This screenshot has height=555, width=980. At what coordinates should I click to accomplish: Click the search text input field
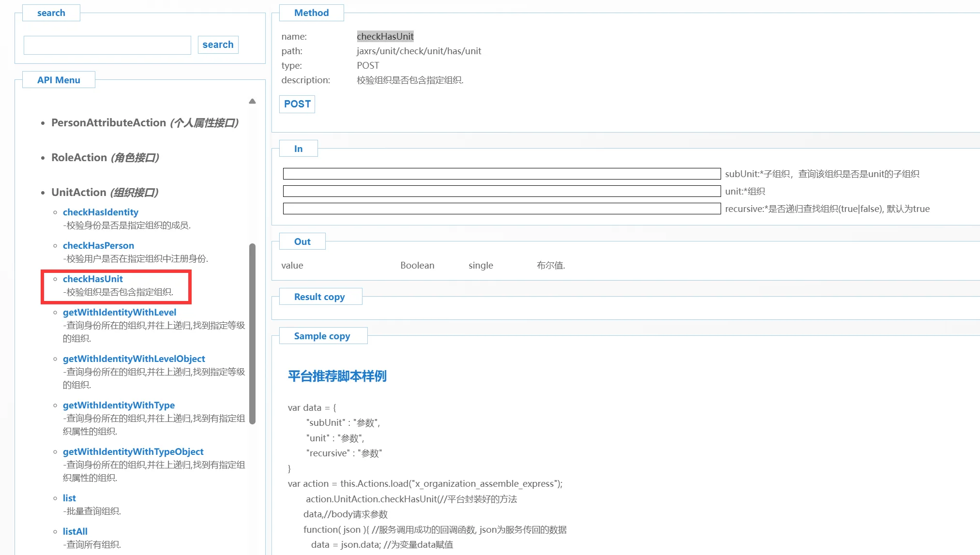(107, 45)
